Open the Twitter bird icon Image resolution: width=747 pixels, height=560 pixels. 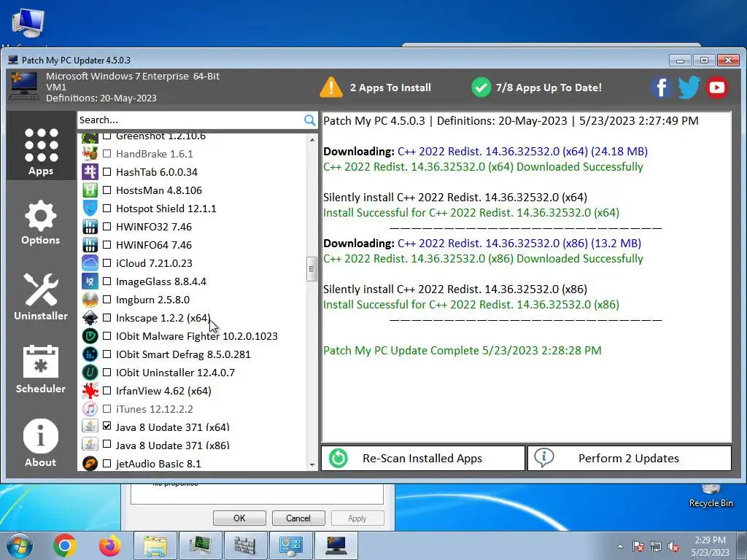pos(689,87)
